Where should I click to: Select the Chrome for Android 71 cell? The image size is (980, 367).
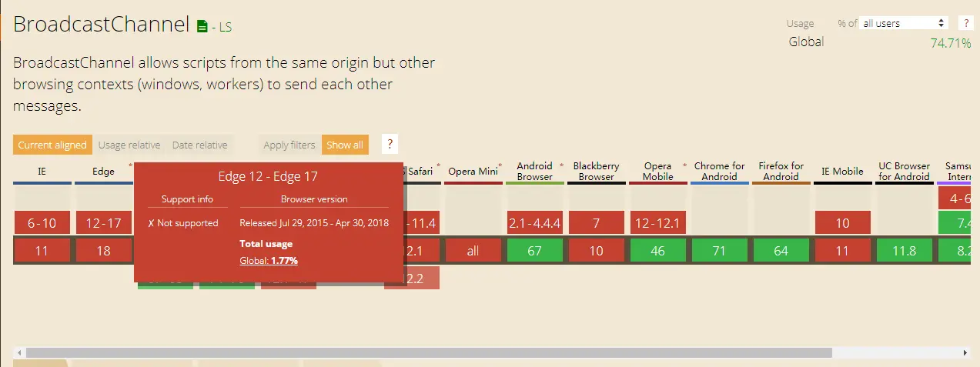[x=720, y=251]
